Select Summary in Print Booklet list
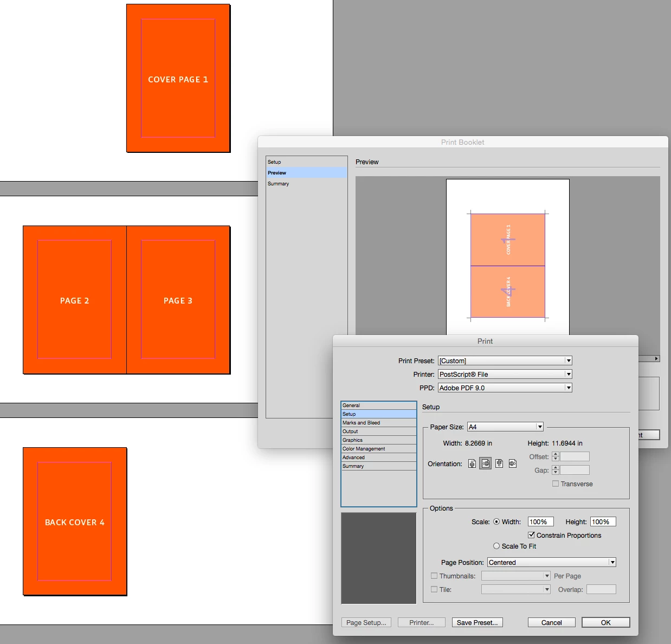Screen dimensions: 671x644 pos(307,184)
